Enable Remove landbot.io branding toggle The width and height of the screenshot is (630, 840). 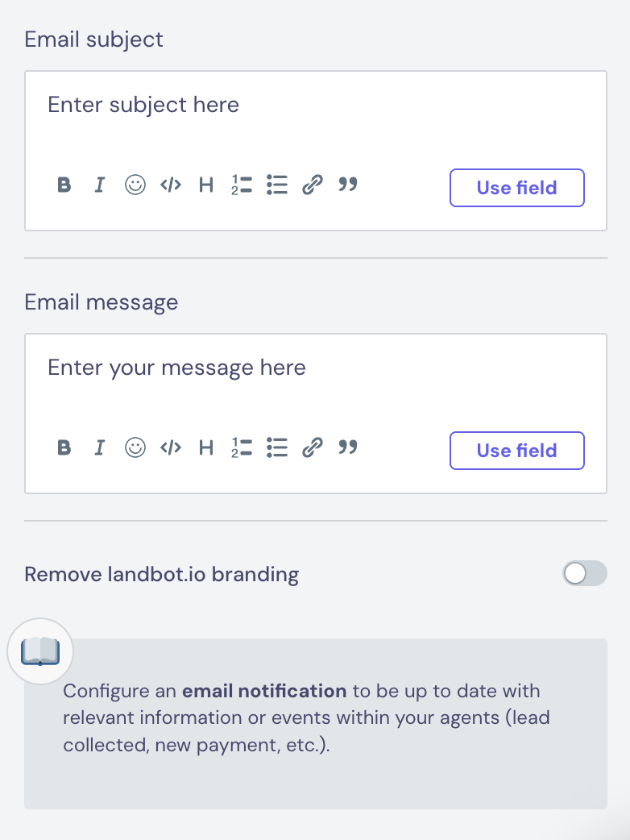[584, 574]
